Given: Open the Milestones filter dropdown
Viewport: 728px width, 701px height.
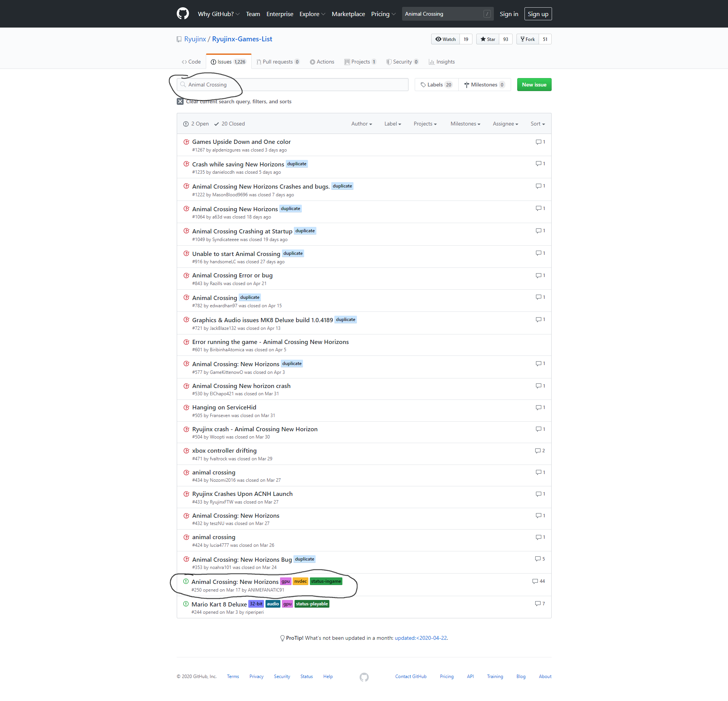Looking at the screenshot, I should point(465,124).
